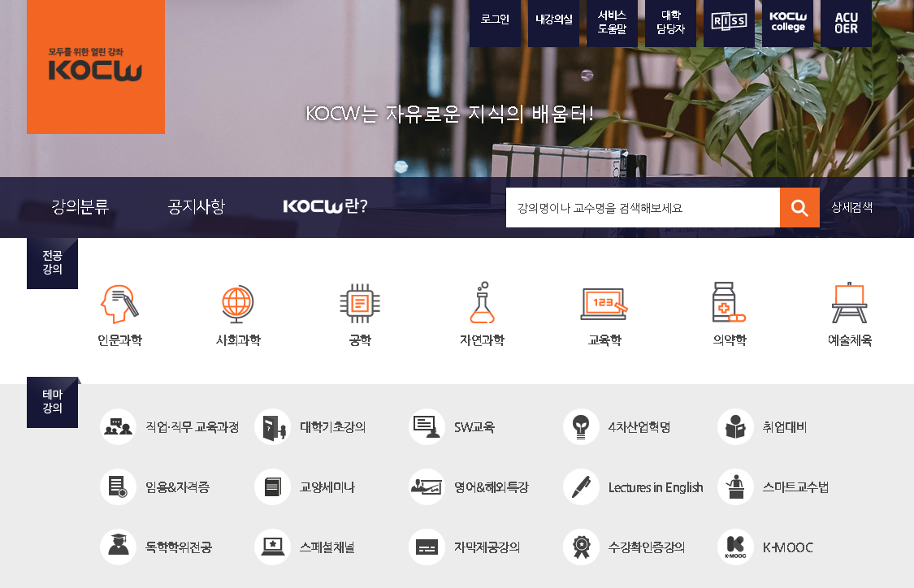
Task: Click the orange search magnifier button
Action: (x=799, y=207)
